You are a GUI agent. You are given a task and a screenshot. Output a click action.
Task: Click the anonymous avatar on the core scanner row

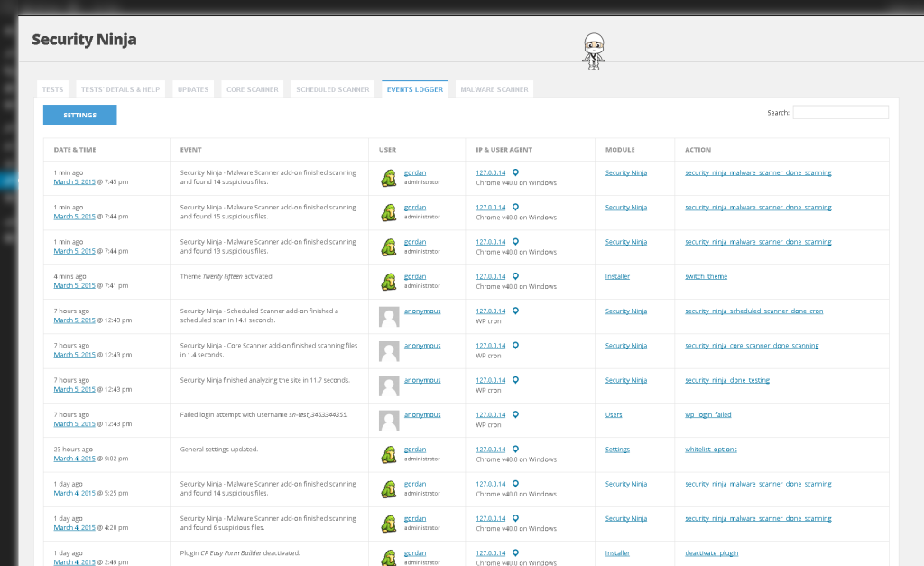pyautogui.click(x=388, y=350)
